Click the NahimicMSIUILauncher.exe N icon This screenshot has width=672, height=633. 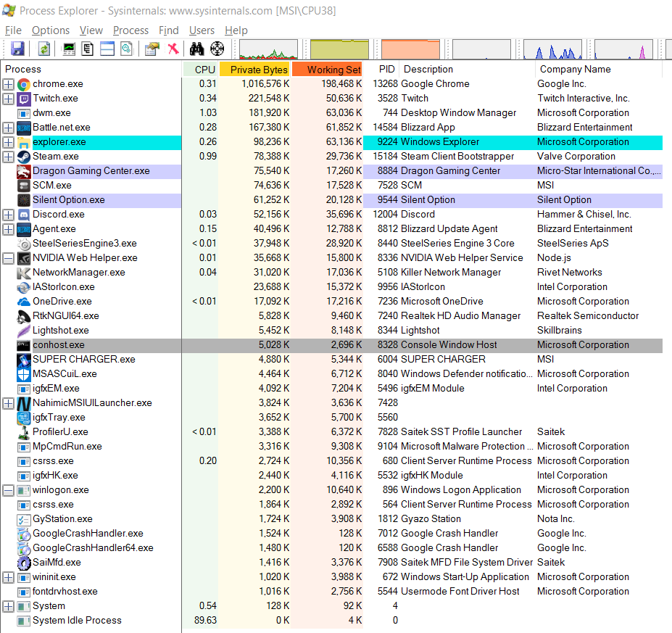[24, 403]
